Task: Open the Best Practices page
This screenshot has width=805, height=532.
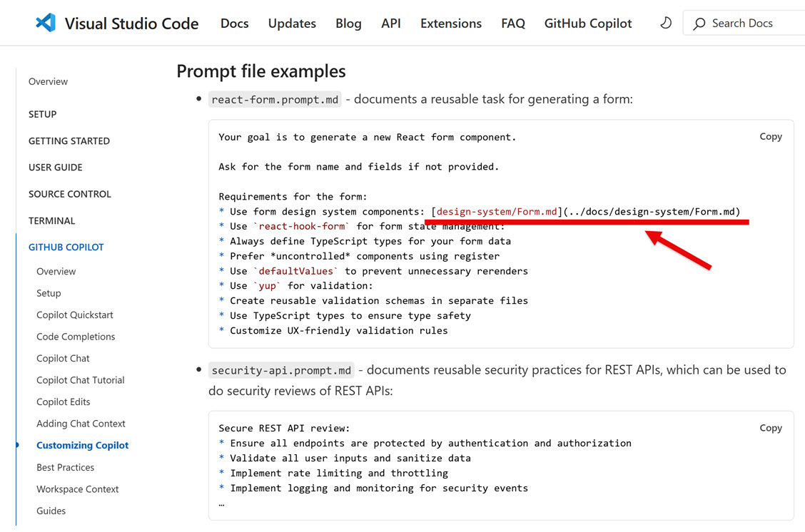Action: click(65, 467)
